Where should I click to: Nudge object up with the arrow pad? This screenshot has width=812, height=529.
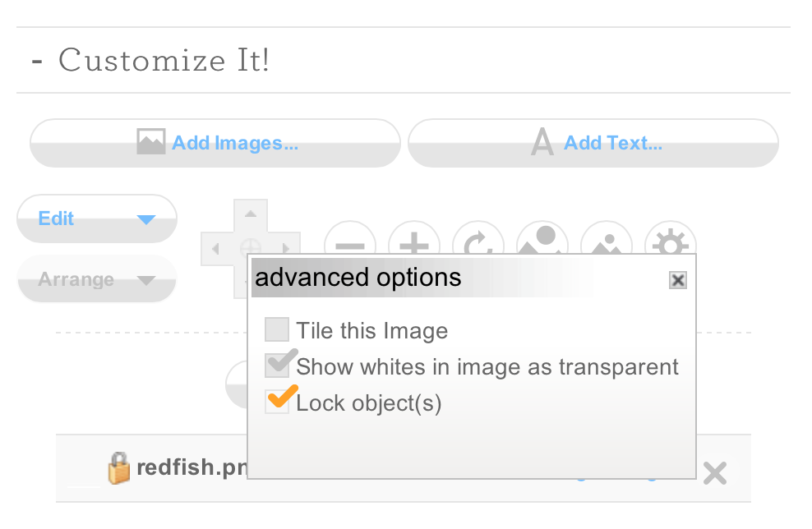[251, 214]
